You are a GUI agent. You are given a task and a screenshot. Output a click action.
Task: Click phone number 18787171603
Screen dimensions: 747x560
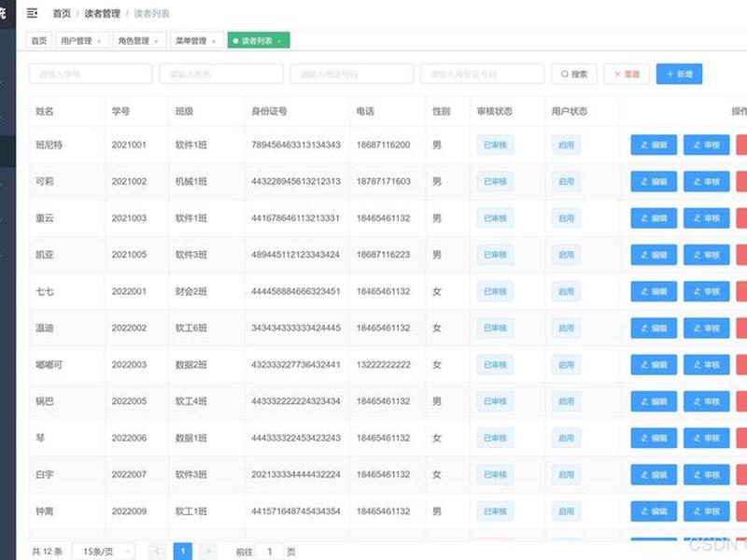[384, 181]
